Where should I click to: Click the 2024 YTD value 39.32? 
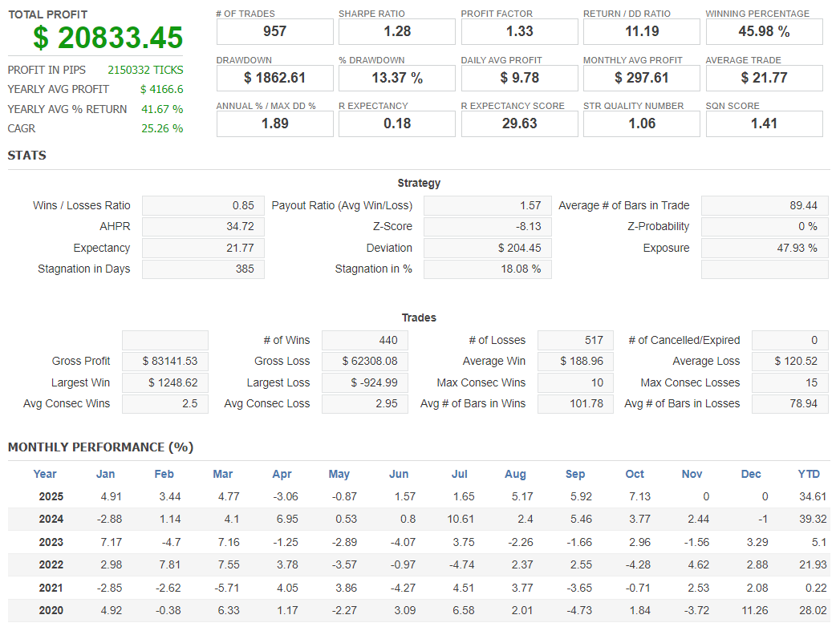[813, 520]
